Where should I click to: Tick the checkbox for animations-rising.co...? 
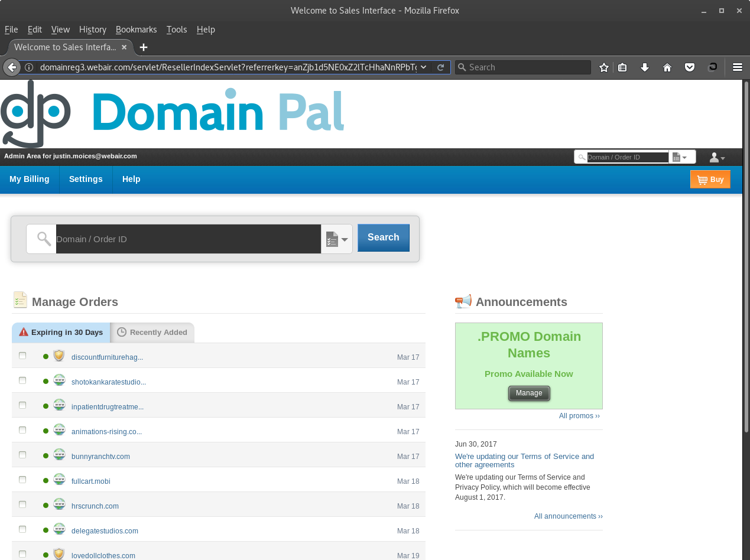22,430
